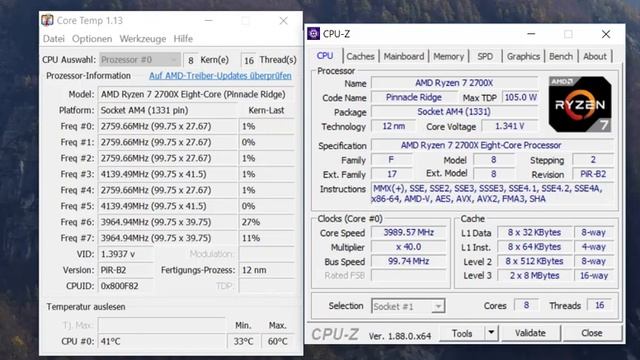Click the VID value 1.3937 v
The width and height of the screenshot is (640, 360).
click(125, 254)
